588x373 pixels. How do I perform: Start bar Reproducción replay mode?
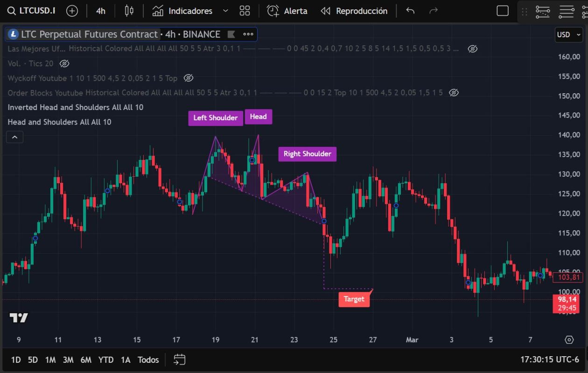[x=354, y=11]
